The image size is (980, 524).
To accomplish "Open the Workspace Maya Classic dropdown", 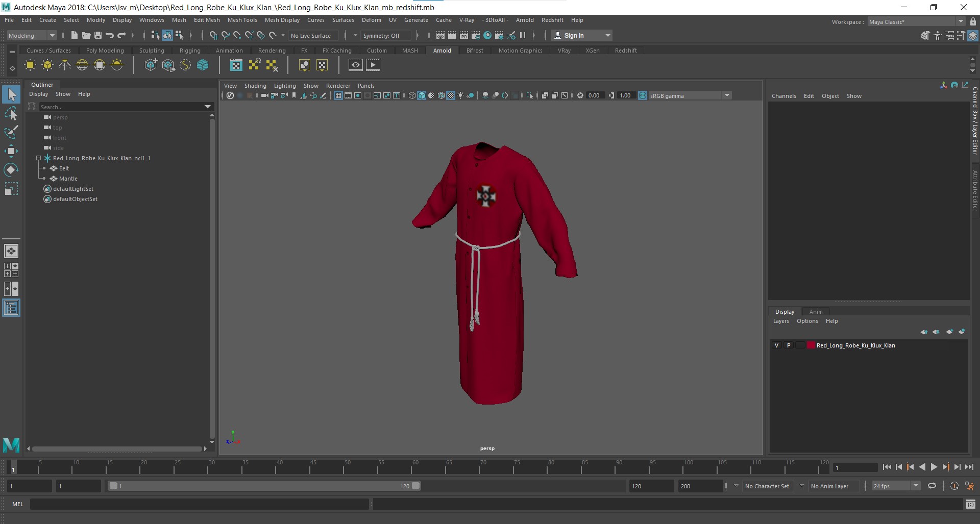I will coord(916,21).
